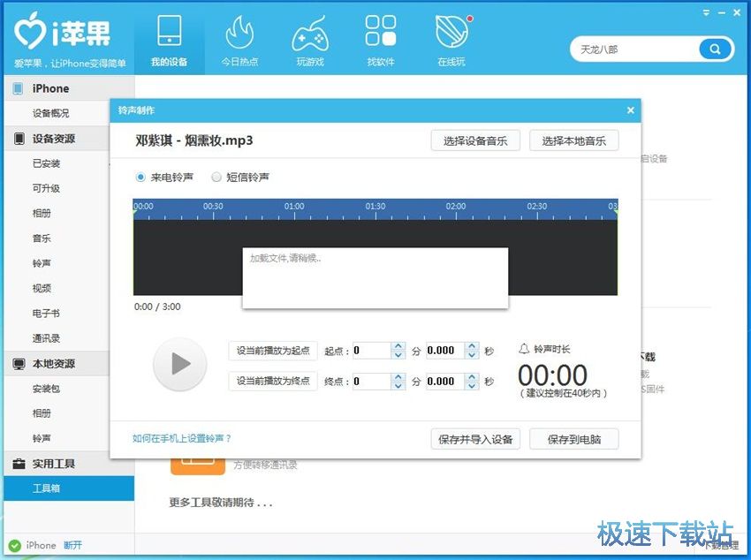Select the 来电铃声 radio button

pyautogui.click(x=140, y=178)
